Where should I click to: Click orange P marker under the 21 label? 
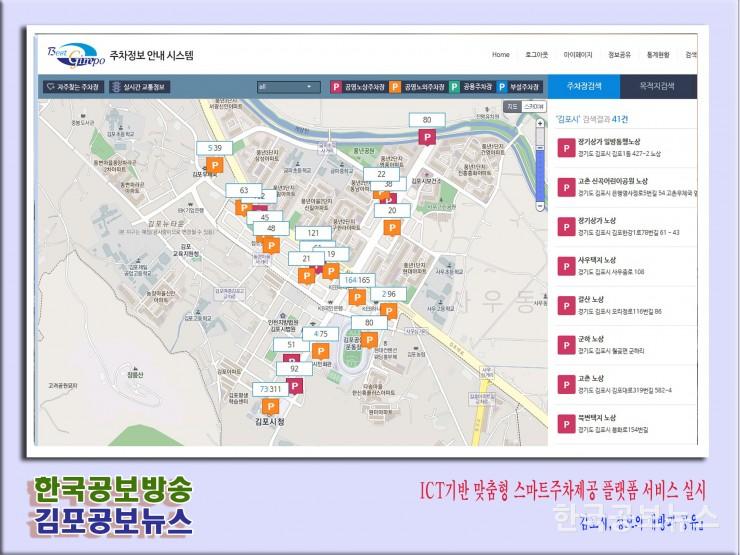tap(306, 276)
